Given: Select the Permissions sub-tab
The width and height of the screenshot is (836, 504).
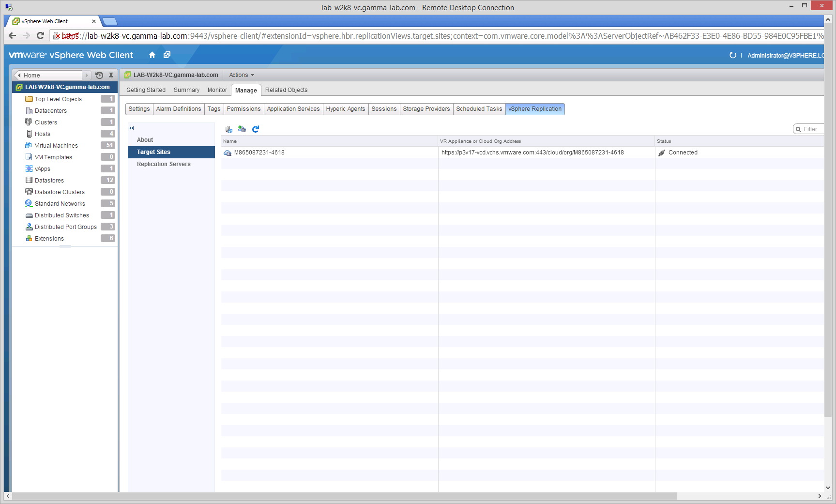Looking at the screenshot, I should coord(243,109).
